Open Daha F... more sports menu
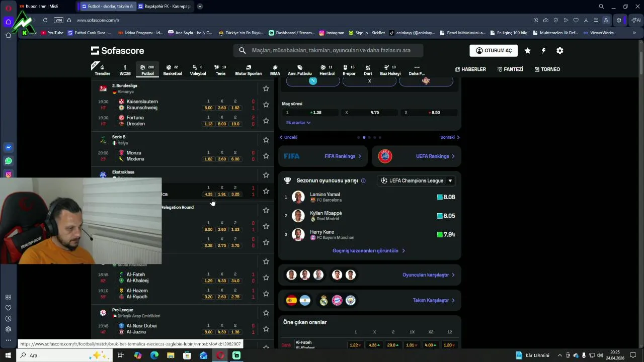Image resolution: width=644 pixels, height=362 pixels. click(417, 70)
